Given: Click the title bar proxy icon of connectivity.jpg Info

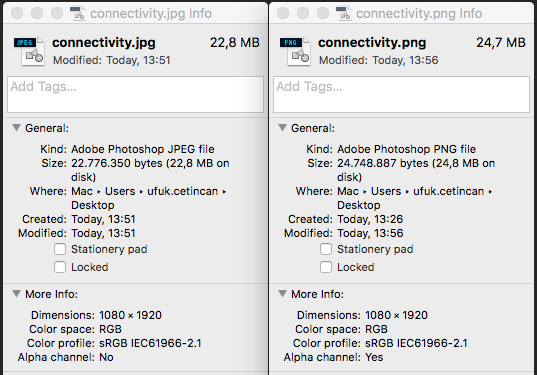Looking at the screenshot, I should (x=78, y=13).
